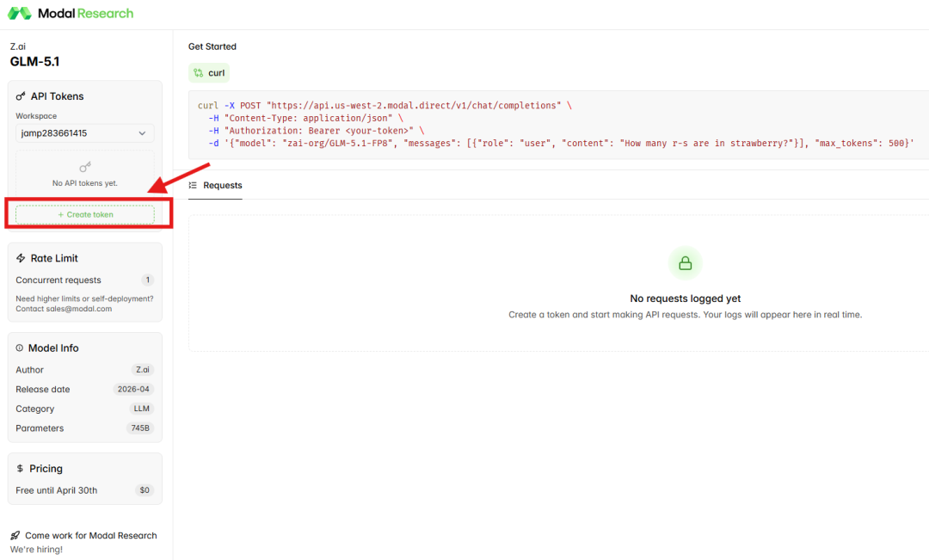Click the 'Release date' label
This screenshot has width=929, height=560.
point(43,390)
